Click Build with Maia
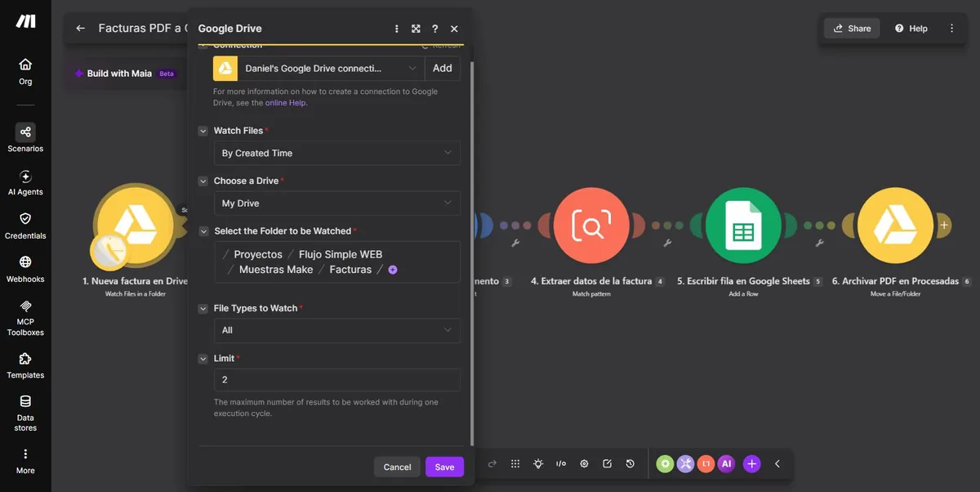 [x=124, y=73]
